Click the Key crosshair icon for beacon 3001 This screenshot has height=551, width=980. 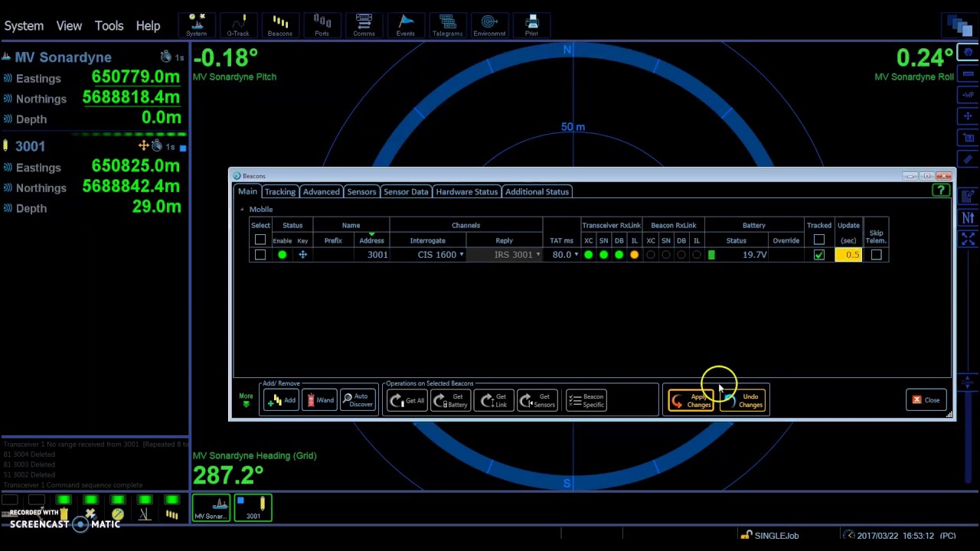[302, 255]
